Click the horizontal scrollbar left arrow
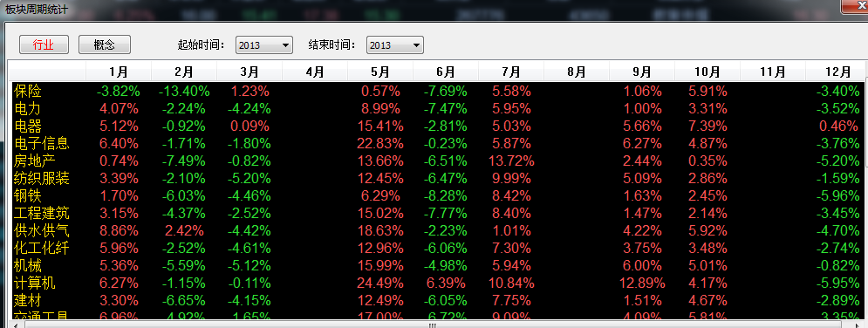Viewport: 868px width, 328px height. (x=16, y=325)
